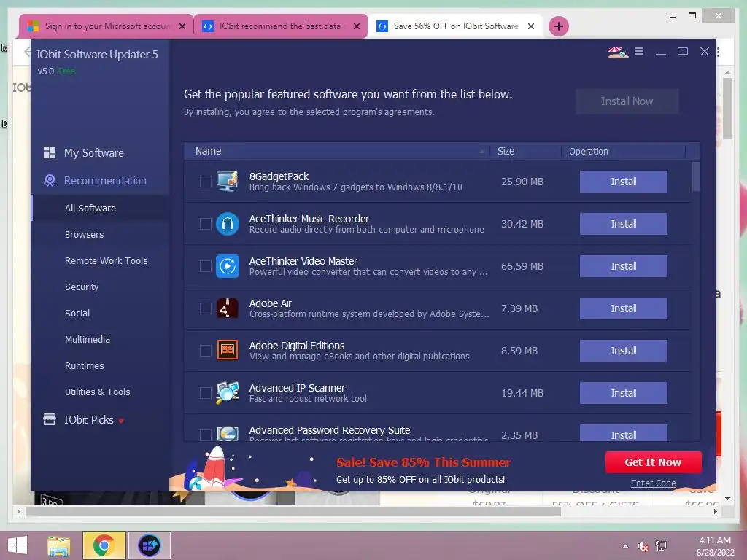Click the Recommendation badge icon
Viewport: 747px width, 560px height.
(x=50, y=180)
